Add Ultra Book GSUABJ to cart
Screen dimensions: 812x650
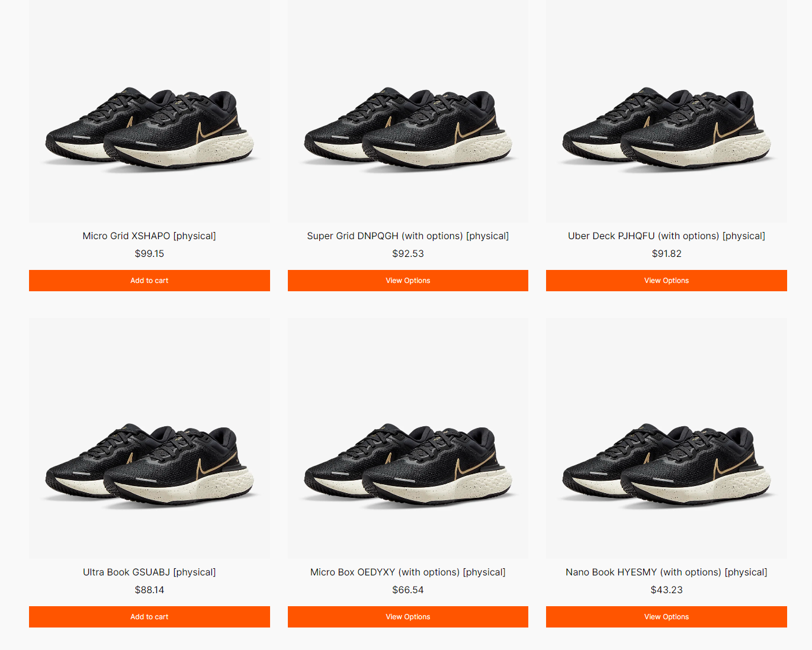pyautogui.click(x=149, y=617)
